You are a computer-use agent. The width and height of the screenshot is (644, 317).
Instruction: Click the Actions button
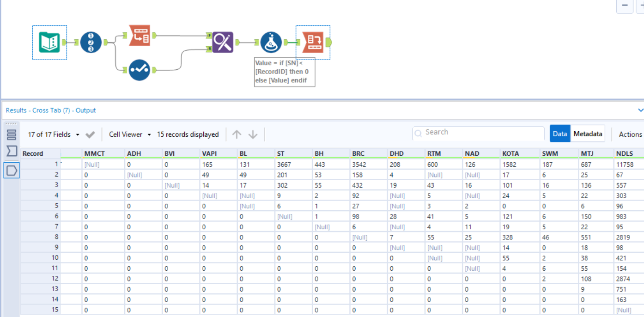[630, 134]
